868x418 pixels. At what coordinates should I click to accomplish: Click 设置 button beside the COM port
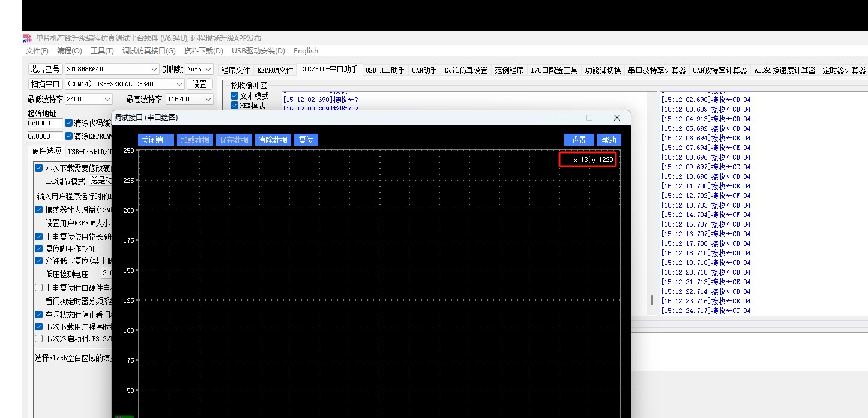(200, 84)
